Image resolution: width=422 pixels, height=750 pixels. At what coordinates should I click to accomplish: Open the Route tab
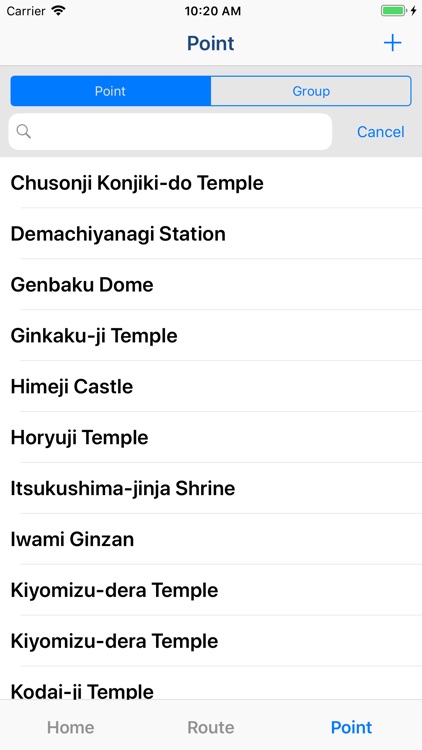click(x=211, y=728)
